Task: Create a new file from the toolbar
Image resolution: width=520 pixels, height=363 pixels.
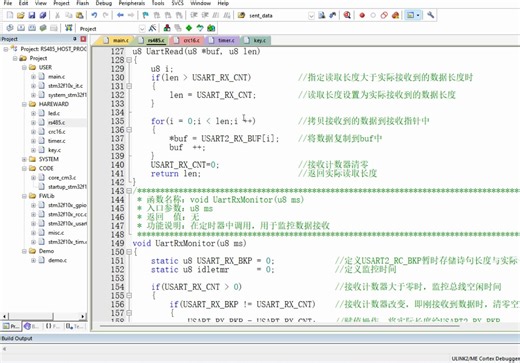Action: (10, 15)
